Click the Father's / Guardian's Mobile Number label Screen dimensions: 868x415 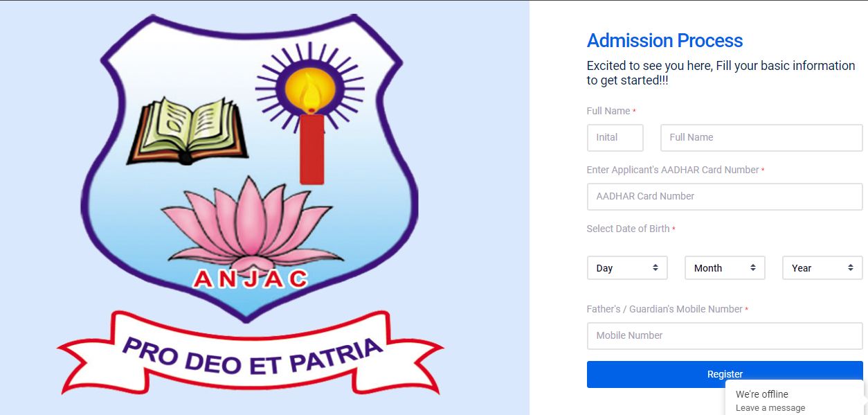click(664, 309)
